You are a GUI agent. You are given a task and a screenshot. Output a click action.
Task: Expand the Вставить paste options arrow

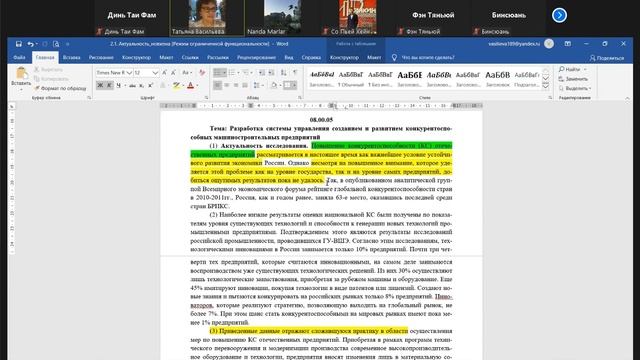click(21, 88)
